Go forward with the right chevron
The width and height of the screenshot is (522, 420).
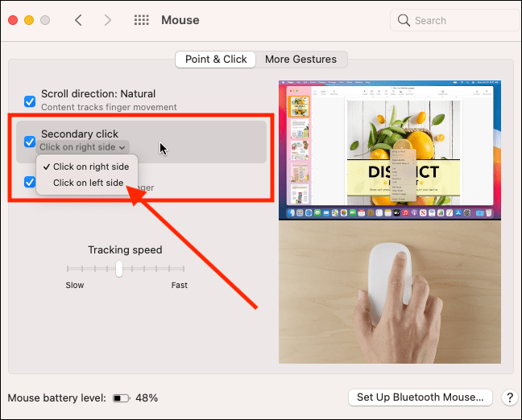pyautogui.click(x=107, y=20)
